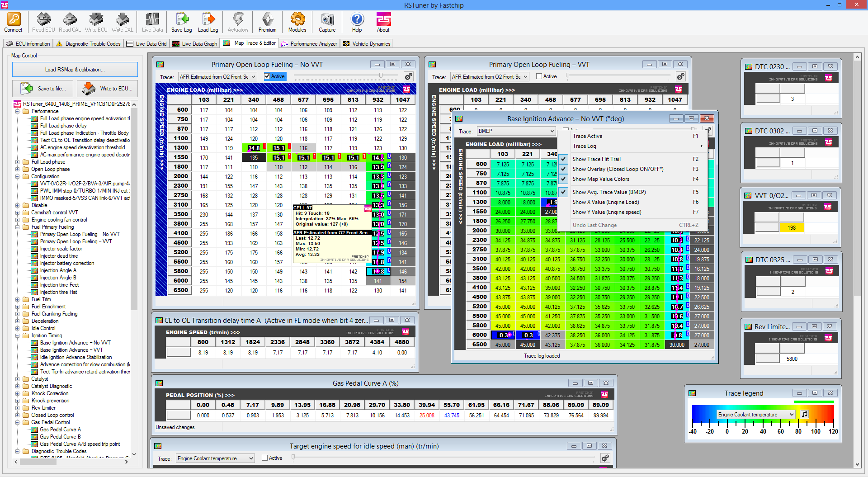Switch to Diagnostic Trouble Codes tab

[88, 44]
